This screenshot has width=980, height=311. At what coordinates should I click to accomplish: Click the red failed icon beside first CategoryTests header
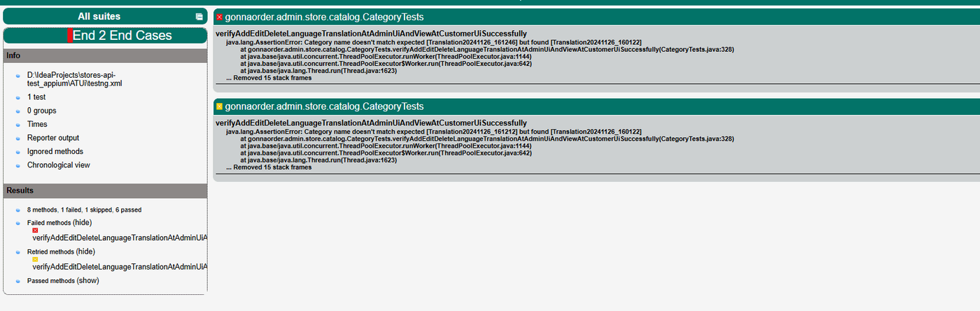tap(219, 17)
